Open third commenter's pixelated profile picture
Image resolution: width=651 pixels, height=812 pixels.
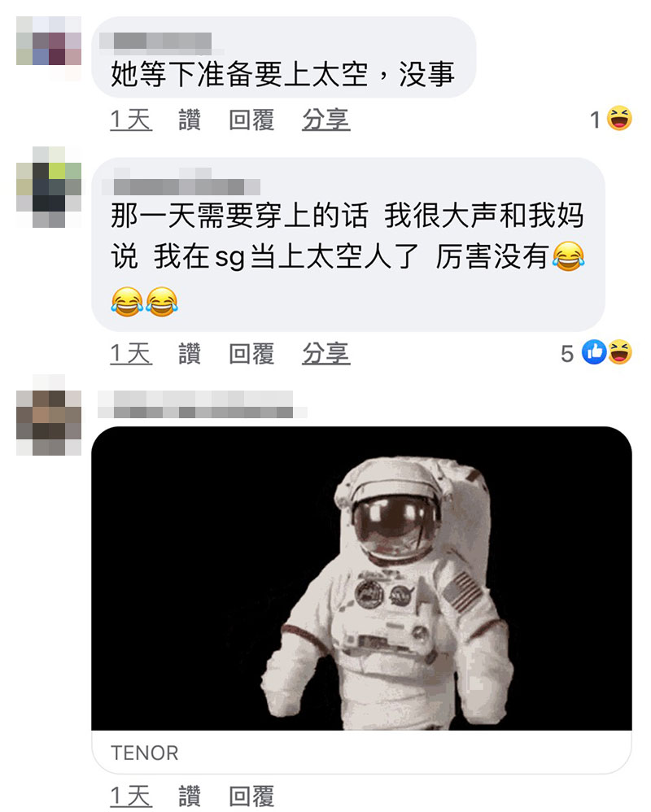pyautogui.click(x=49, y=415)
